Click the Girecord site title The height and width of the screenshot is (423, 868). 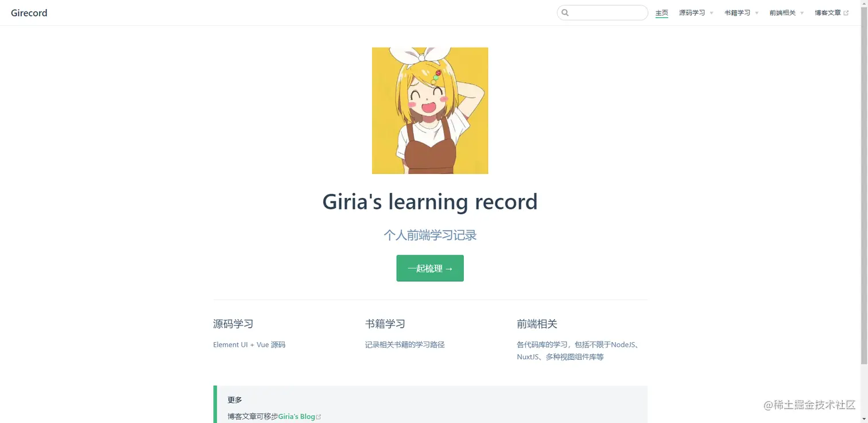click(x=29, y=13)
